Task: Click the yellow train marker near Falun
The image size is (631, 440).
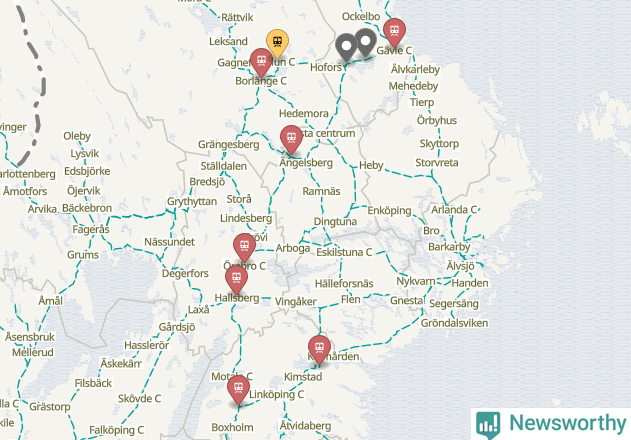Action: (277, 43)
